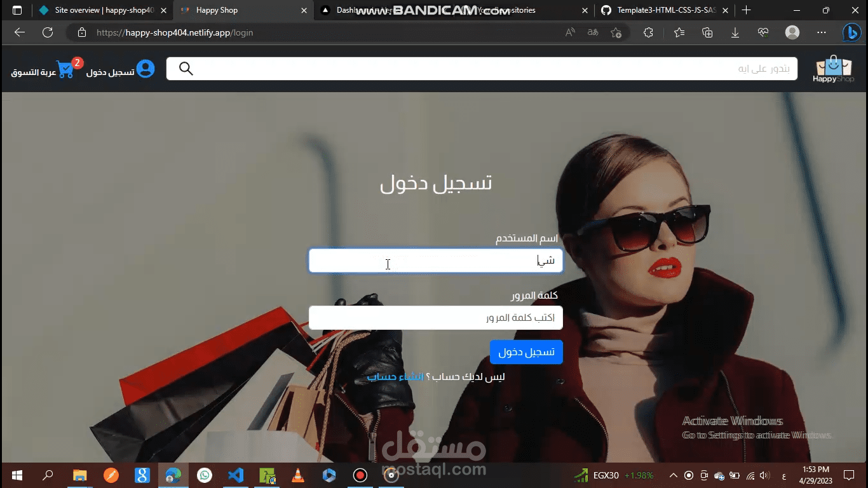Show hidden system tray icons
Screen dimensions: 868x488
[x=673, y=475]
